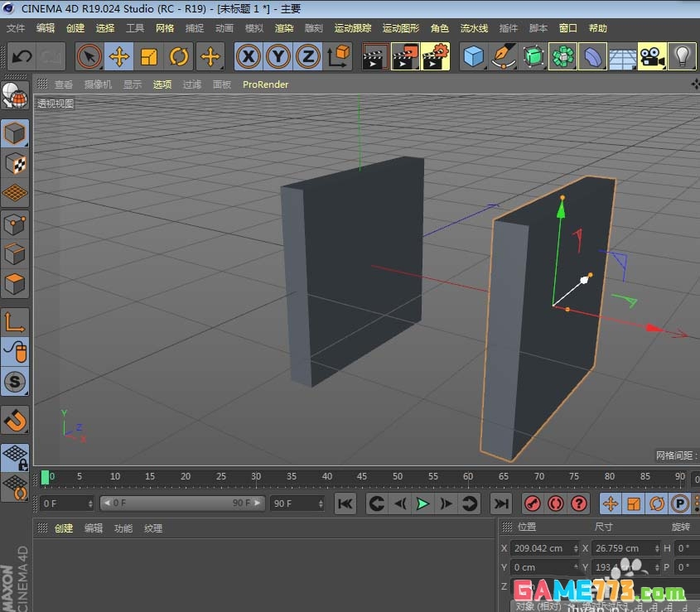Select the Rotate tool
Viewport: 700px width, 612px height.
[x=180, y=56]
